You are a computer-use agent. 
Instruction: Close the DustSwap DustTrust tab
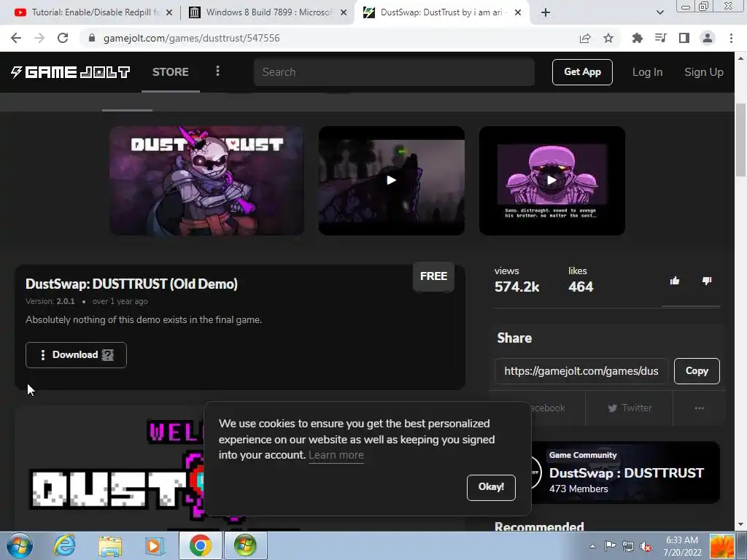[x=518, y=12]
